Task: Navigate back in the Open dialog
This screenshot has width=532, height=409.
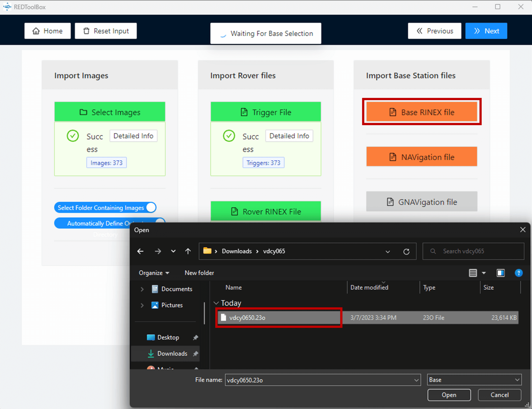Action: click(x=140, y=251)
